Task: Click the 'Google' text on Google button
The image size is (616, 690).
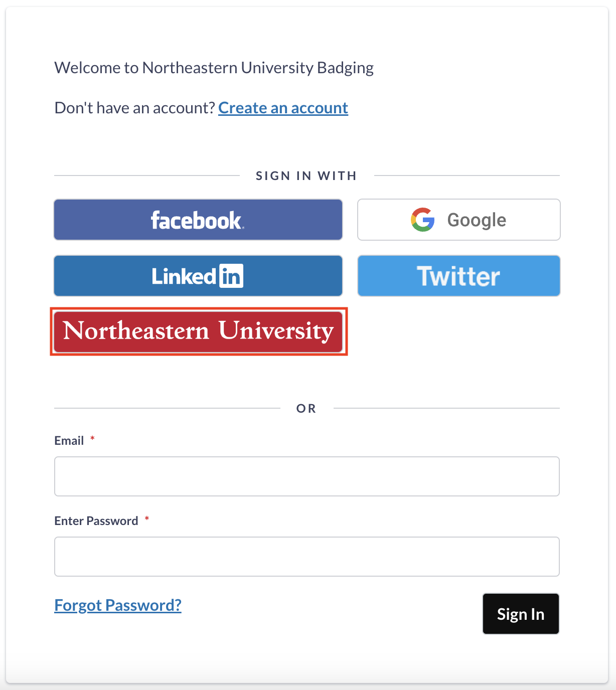Action: click(477, 220)
